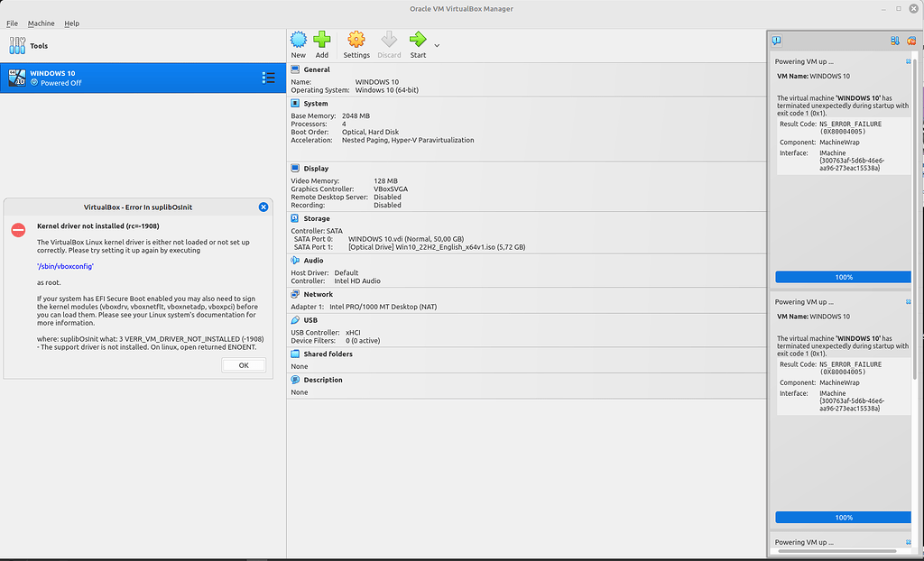
Task: Click the New virtual machine icon
Action: [298, 40]
